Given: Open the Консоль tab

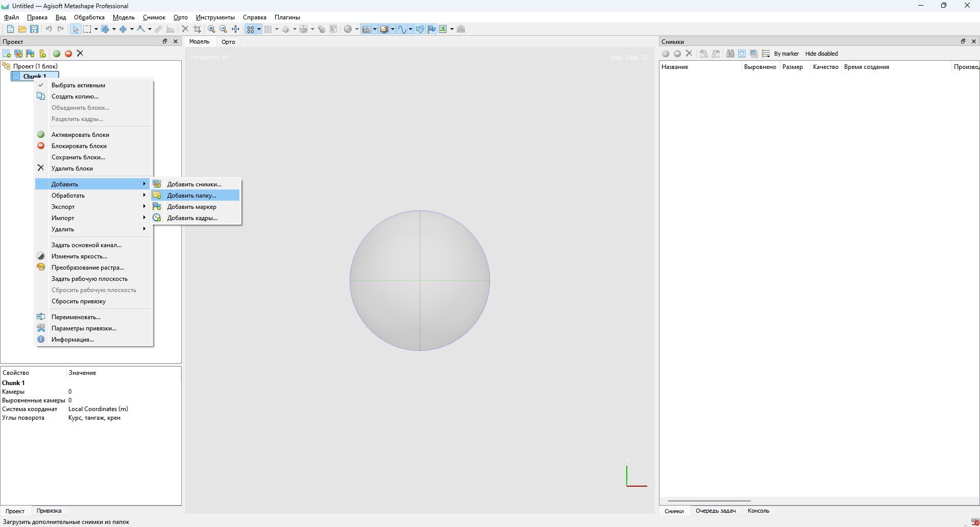Looking at the screenshot, I should pos(758,511).
